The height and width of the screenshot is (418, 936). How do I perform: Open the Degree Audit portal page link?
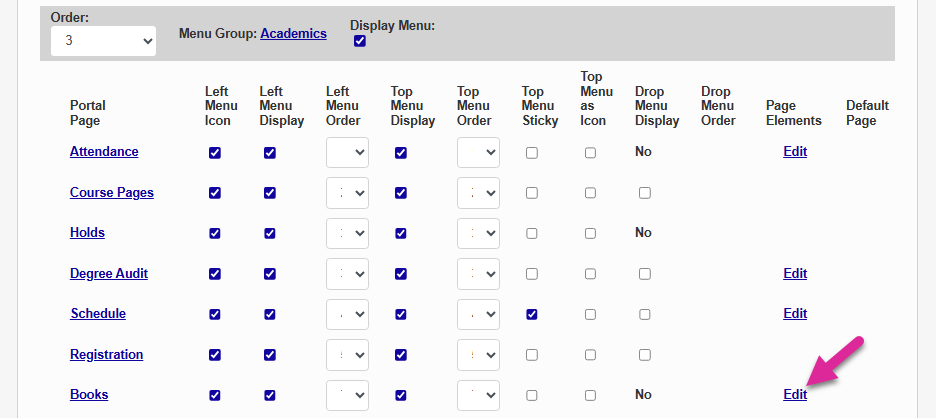[109, 273]
